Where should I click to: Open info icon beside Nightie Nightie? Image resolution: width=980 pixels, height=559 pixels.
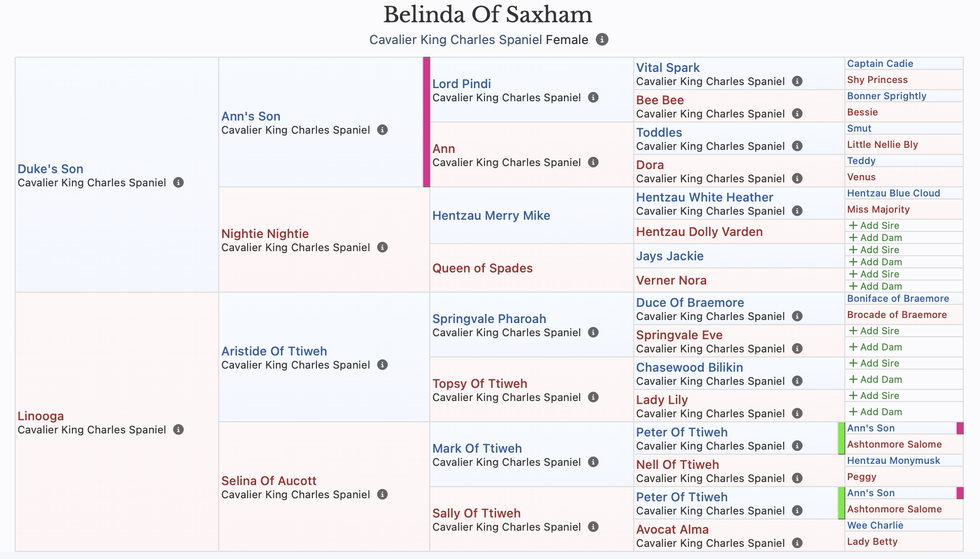383,247
